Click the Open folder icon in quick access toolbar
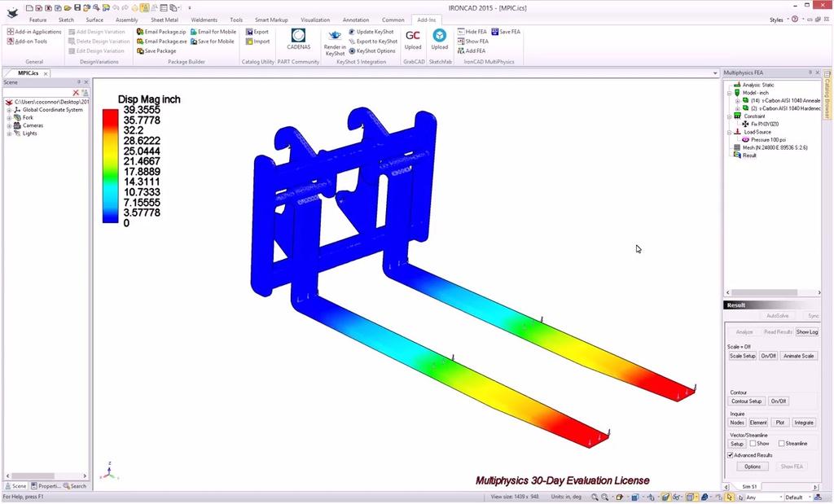Screen dimensions: 834x504 [x=68, y=8]
